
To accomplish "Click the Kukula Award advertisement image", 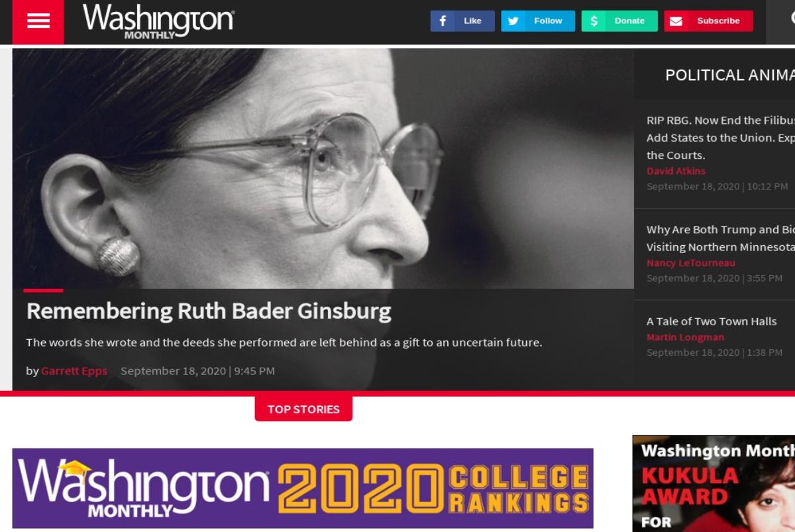I will click(714, 484).
